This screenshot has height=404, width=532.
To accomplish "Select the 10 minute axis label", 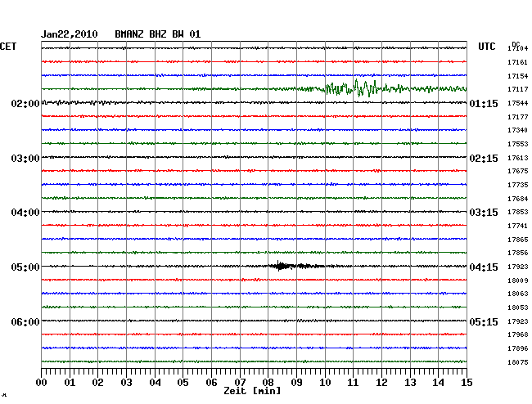I will pos(325,383).
